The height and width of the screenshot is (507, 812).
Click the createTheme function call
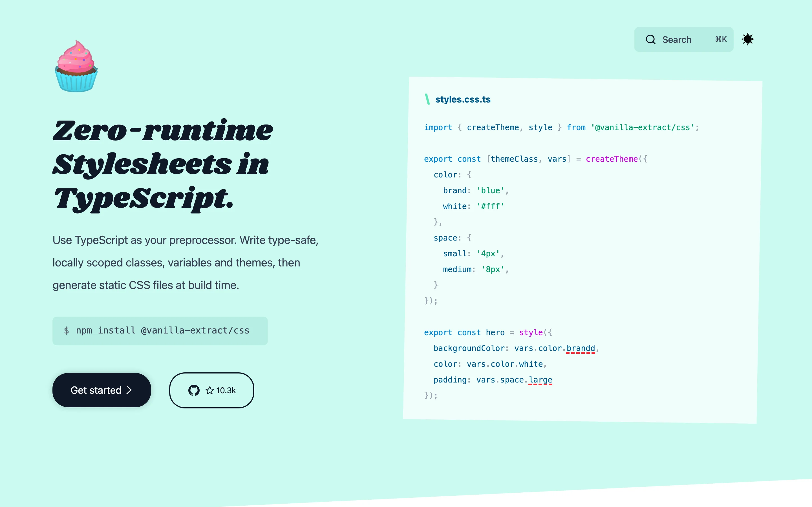(x=611, y=159)
